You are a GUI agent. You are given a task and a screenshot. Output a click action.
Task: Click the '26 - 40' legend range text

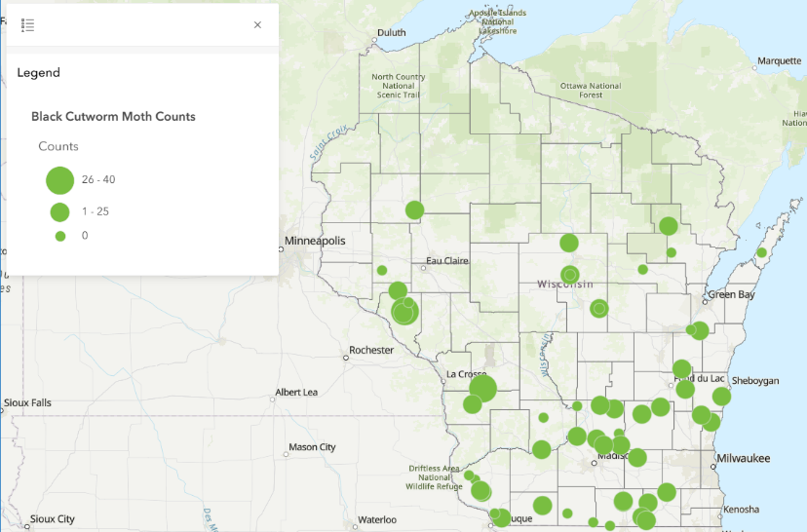[x=98, y=179]
